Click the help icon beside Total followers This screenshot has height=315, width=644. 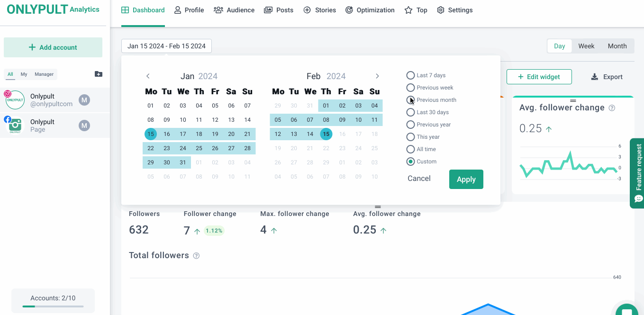[x=196, y=256]
